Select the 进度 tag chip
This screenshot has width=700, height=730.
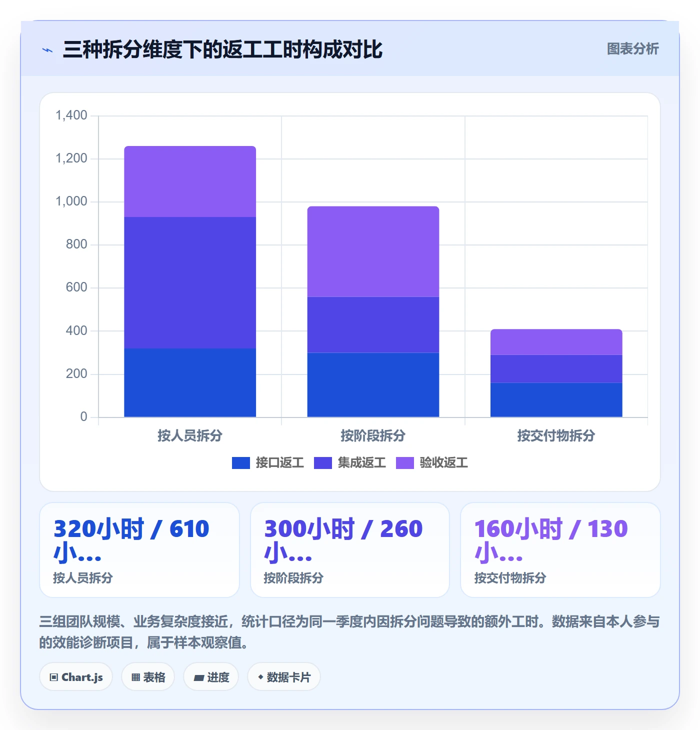[x=211, y=677]
